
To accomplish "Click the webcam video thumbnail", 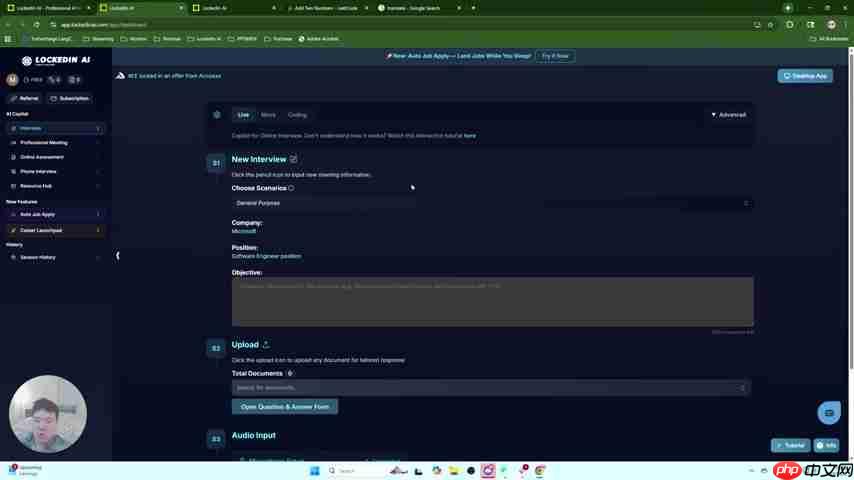I will click(x=48, y=414).
